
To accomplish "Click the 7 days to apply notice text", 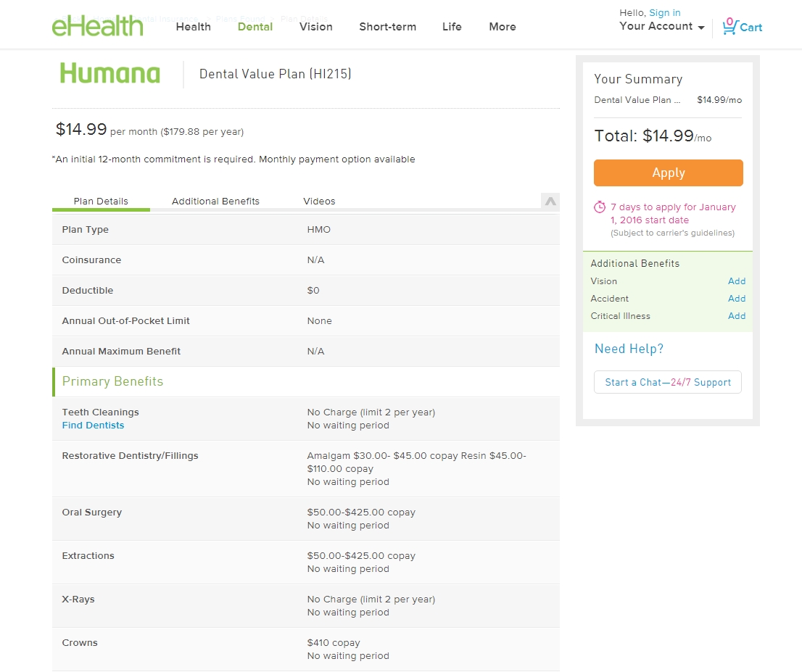I will (673, 214).
